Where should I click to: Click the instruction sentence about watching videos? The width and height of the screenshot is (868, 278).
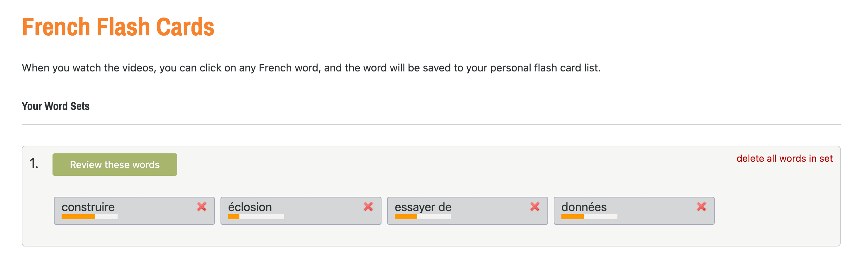tap(311, 68)
